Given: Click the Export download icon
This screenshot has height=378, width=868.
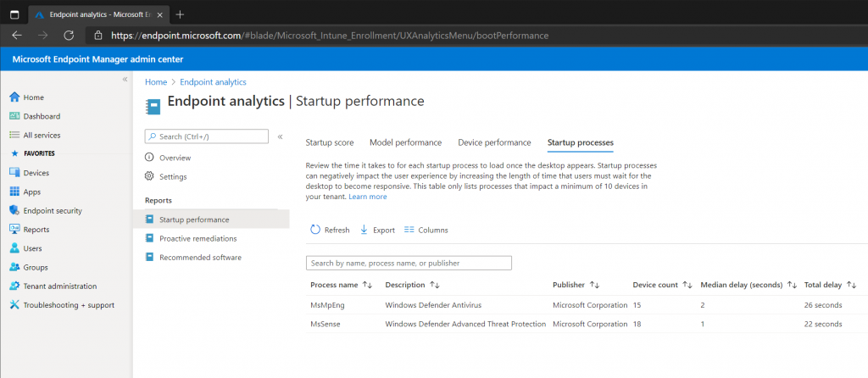Looking at the screenshot, I should (377, 231).
